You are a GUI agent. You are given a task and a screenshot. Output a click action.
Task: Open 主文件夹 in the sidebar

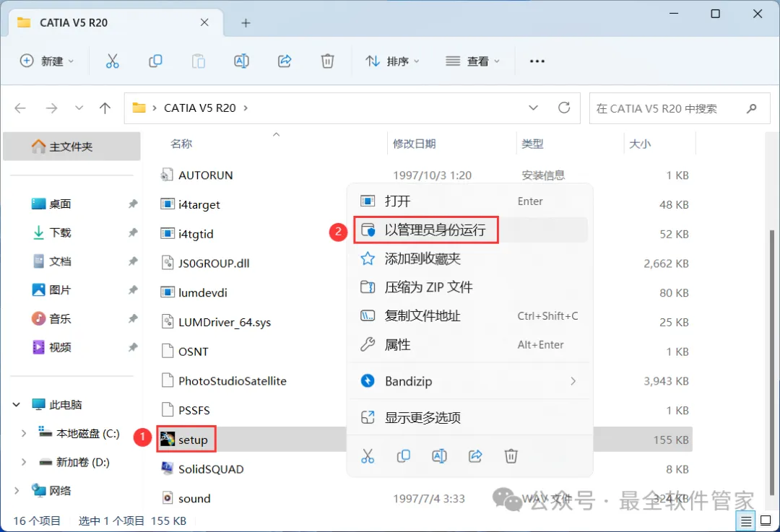(71, 147)
